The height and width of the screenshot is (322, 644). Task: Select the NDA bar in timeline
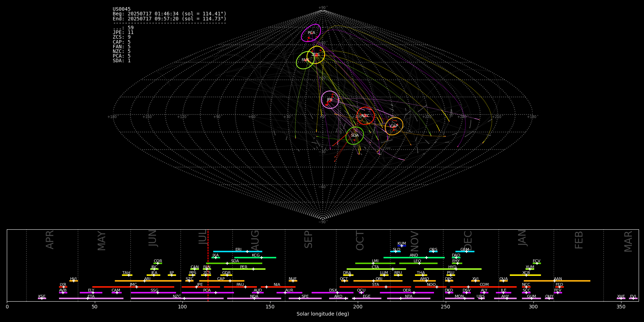pyautogui.click(x=254, y=298)
